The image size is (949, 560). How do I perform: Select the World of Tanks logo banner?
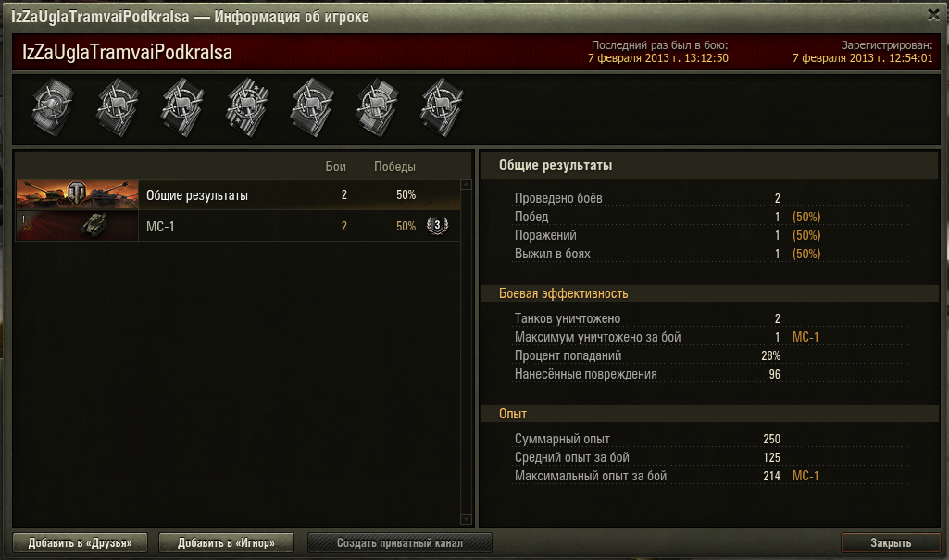(x=78, y=194)
